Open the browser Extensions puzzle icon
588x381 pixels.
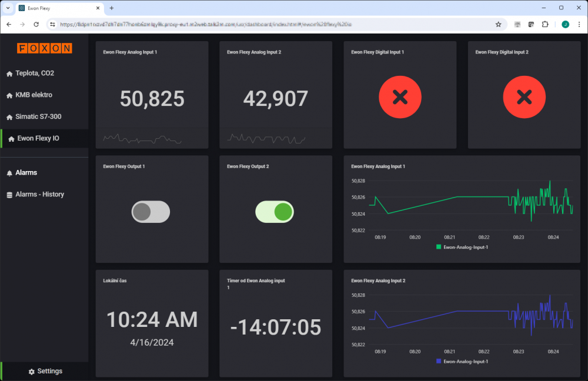[545, 24]
